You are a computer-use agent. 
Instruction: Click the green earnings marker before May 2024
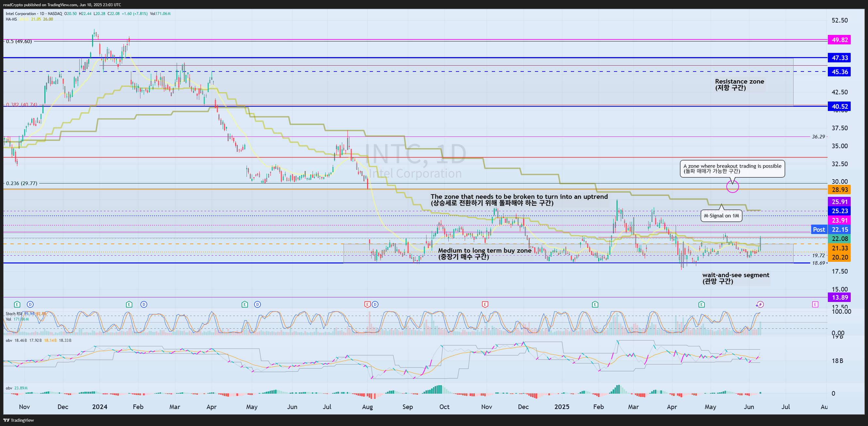(245, 305)
